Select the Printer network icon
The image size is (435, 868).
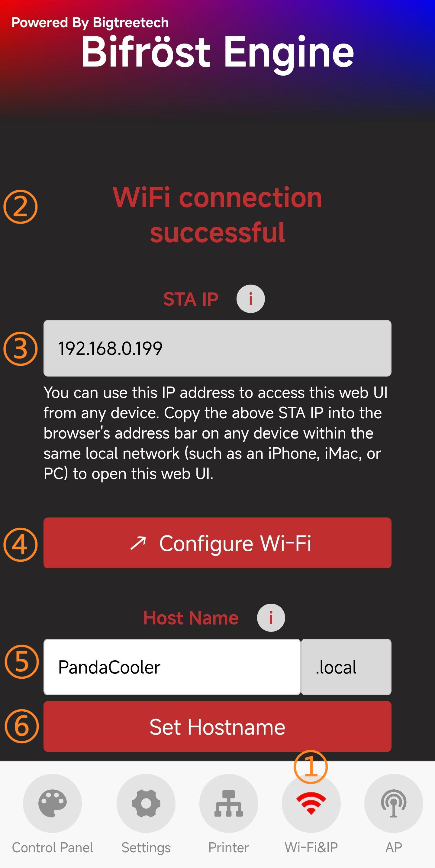pyautogui.click(x=229, y=803)
